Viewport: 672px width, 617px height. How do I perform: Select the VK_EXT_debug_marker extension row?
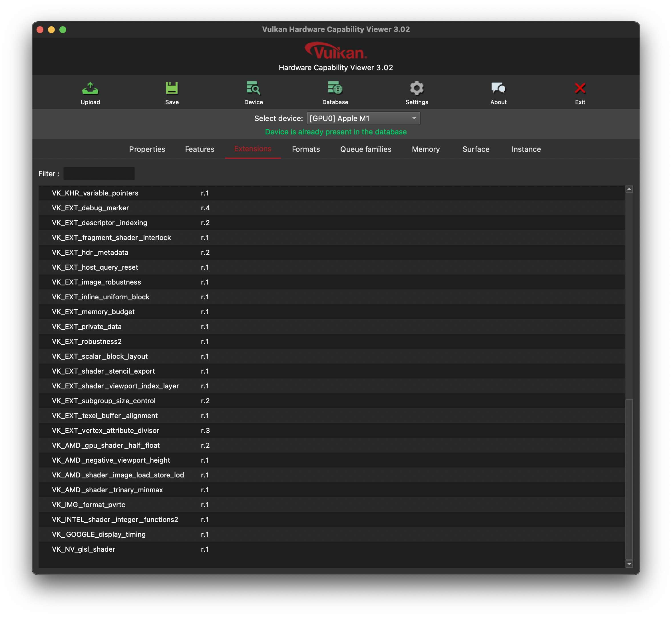(x=200, y=208)
